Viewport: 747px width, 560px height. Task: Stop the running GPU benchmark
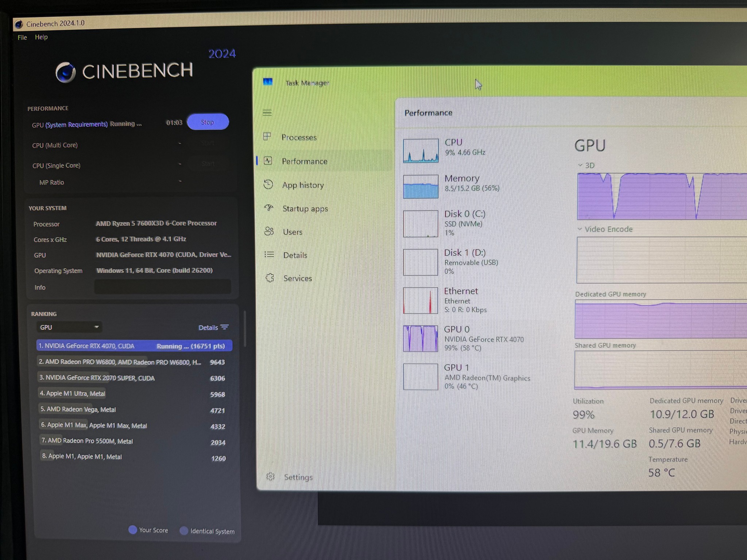click(x=208, y=122)
